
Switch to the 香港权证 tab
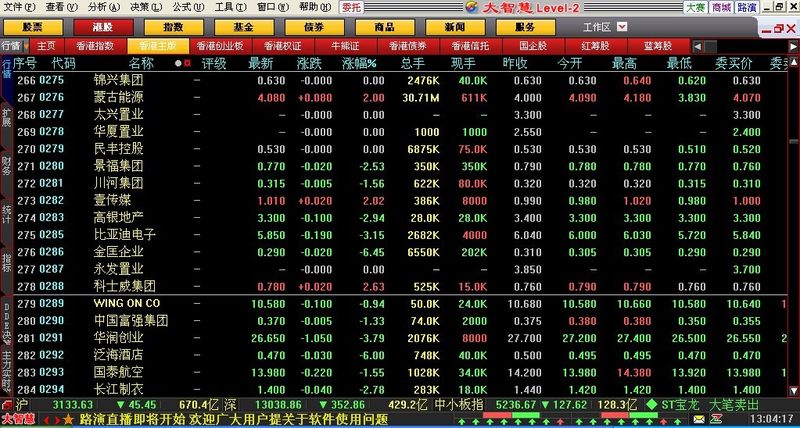pyautogui.click(x=283, y=46)
